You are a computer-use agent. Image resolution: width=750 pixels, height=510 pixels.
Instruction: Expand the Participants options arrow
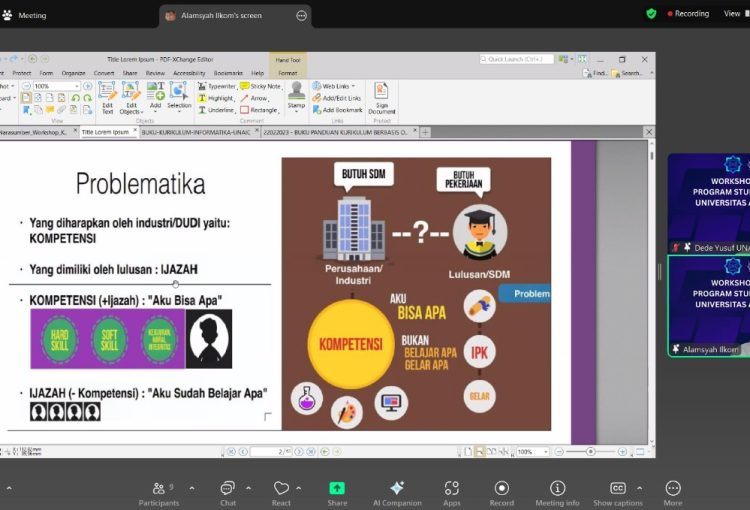[192, 488]
